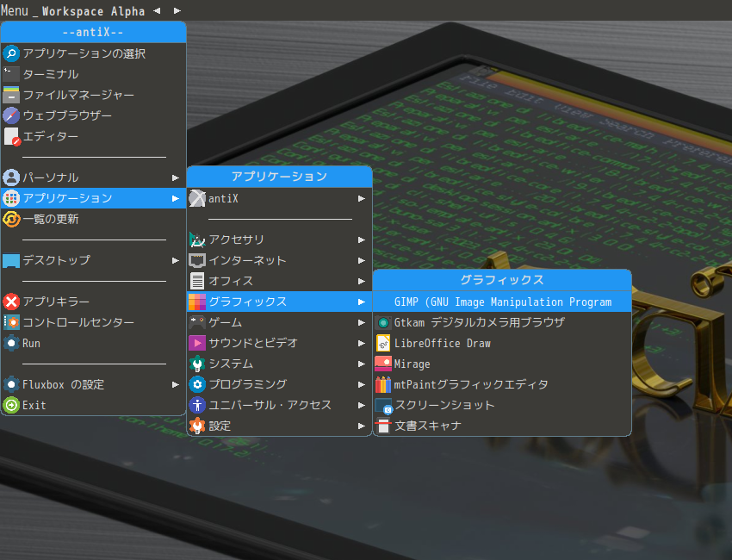This screenshot has width=732, height=560.
Task: Click the magnifier icon next to アプリケーションの選択
Action: click(x=11, y=53)
